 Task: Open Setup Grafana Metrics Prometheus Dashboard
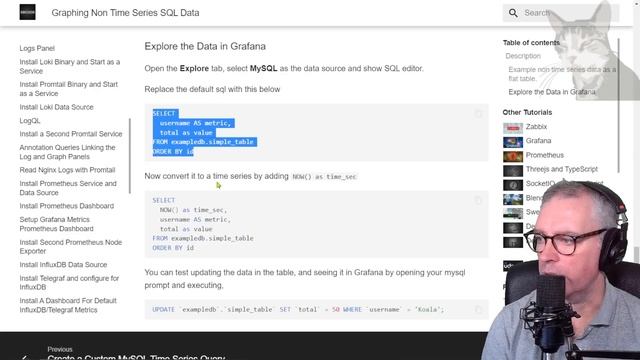click(56, 224)
